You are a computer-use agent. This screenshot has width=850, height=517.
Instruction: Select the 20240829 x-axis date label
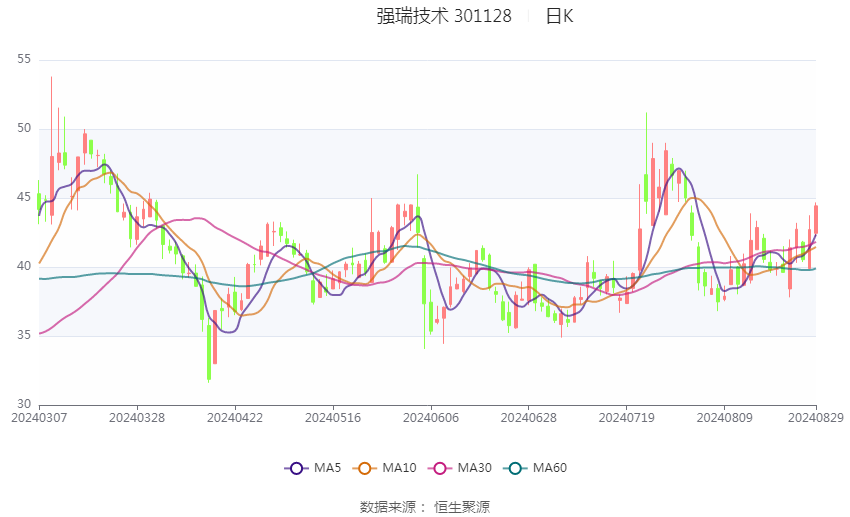tap(816, 418)
